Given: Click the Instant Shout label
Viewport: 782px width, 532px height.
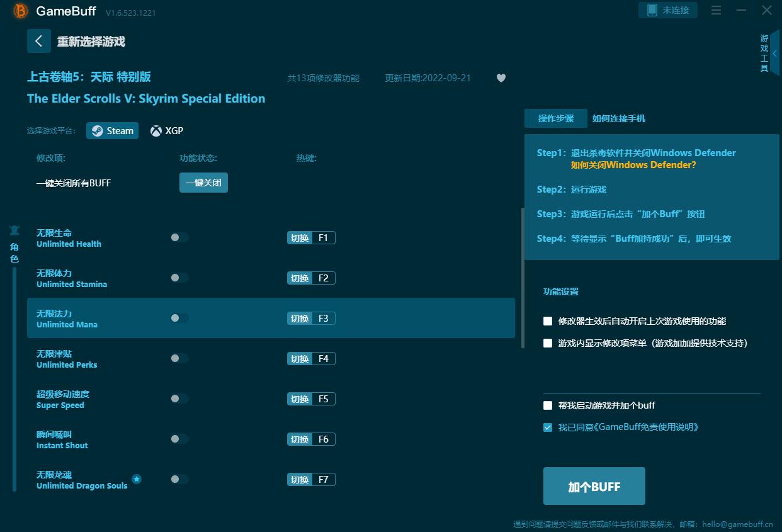Looking at the screenshot, I should [x=62, y=439].
